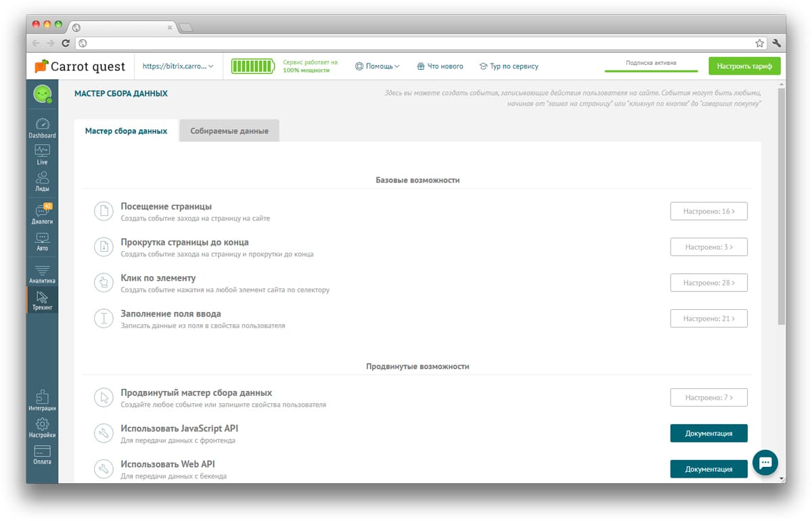Click Клик по элементу heading
812x521 pixels.
pyautogui.click(x=158, y=278)
